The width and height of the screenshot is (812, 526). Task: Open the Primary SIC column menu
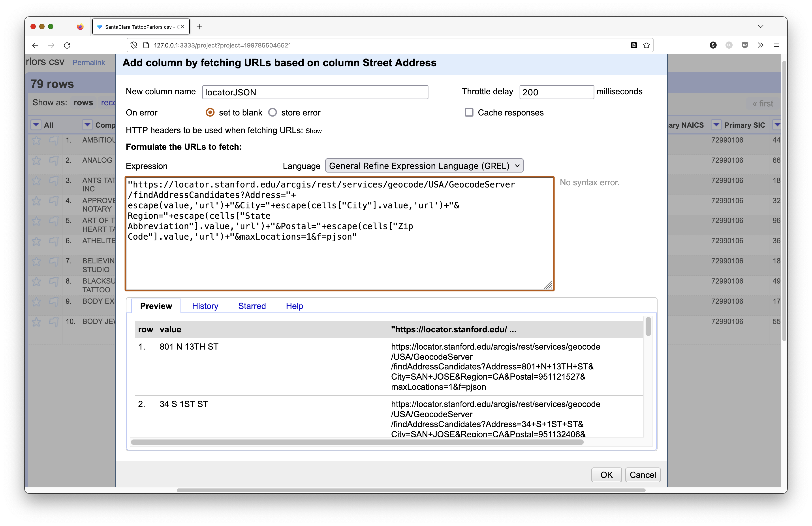click(x=716, y=125)
